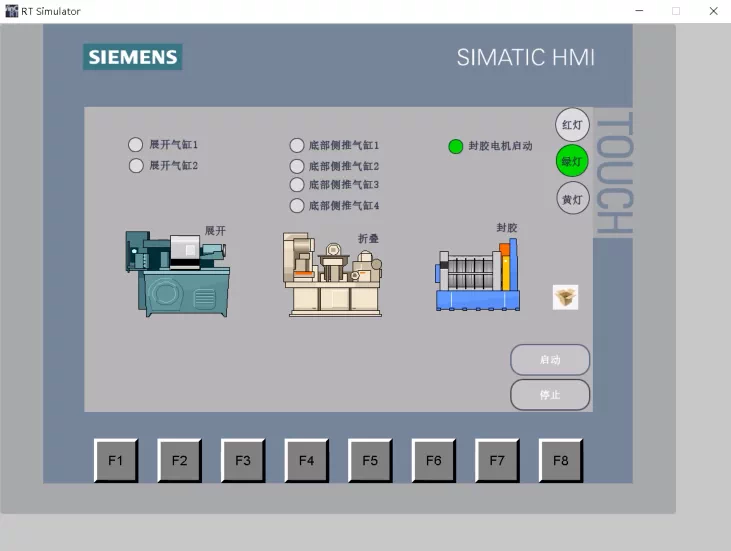Screen dimensions: 731x551
Task: Toggle the 红灯 red light indicator
Action: click(x=572, y=124)
